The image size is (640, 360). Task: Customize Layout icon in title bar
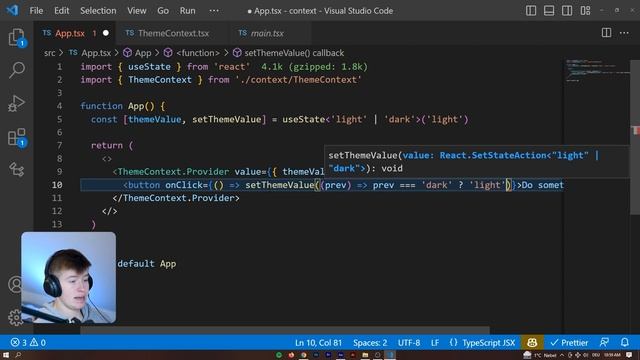tap(585, 11)
